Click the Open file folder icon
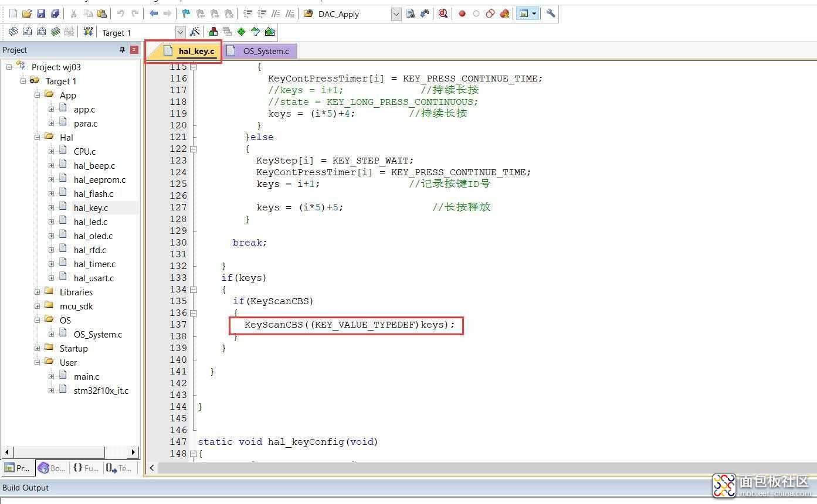The width and height of the screenshot is (817, 504). (27, 13)
